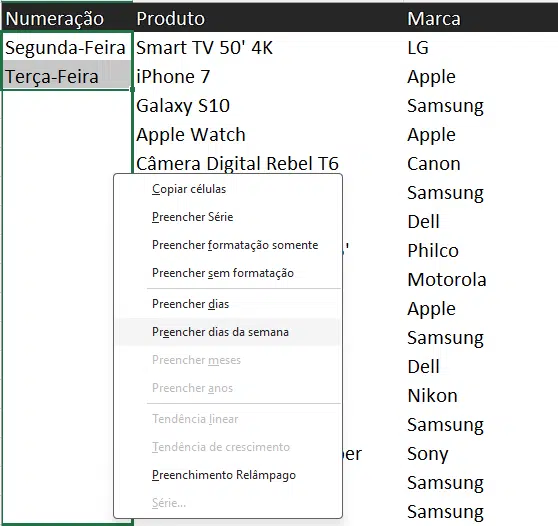The width and height of the screenshot is (558, 526).
Task: Select the 'Philco' brand cell
Action: click(481, 251)
